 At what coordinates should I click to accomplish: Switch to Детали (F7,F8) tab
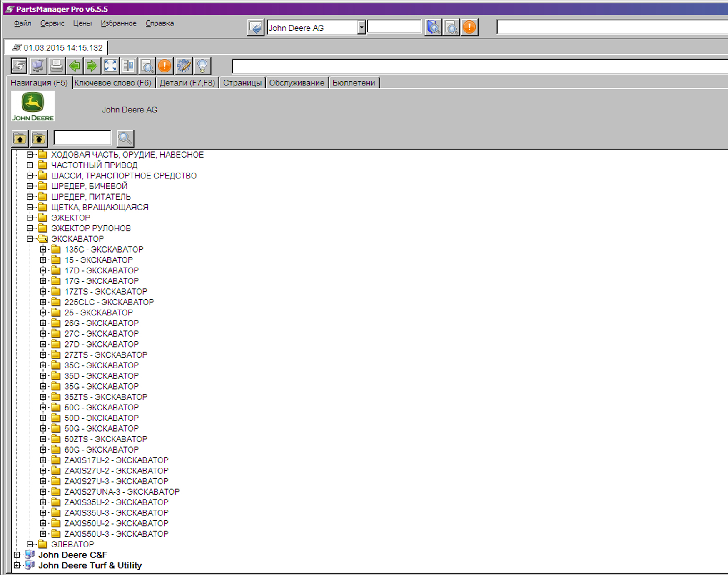tap(187, 82)
